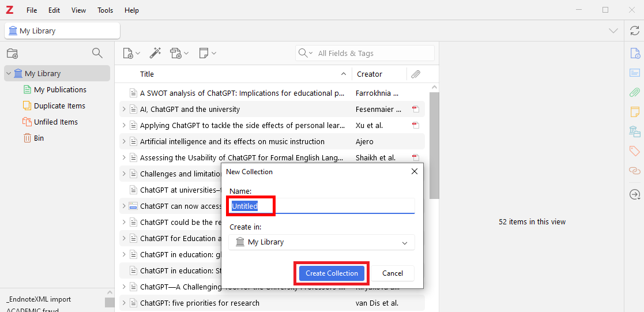Collapse the My Library tree node
Image resolution: width=644 pixels, height=312 pixels.
9,74
